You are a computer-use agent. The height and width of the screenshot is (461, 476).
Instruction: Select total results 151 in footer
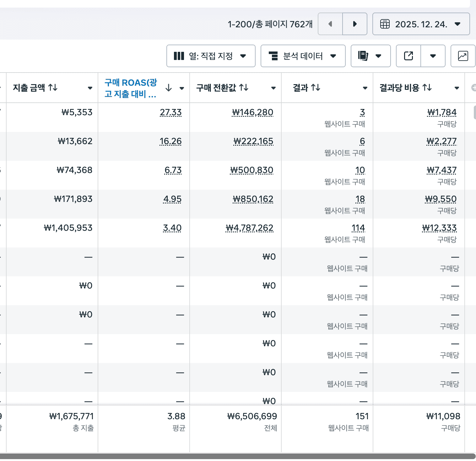tap(362, 416)
